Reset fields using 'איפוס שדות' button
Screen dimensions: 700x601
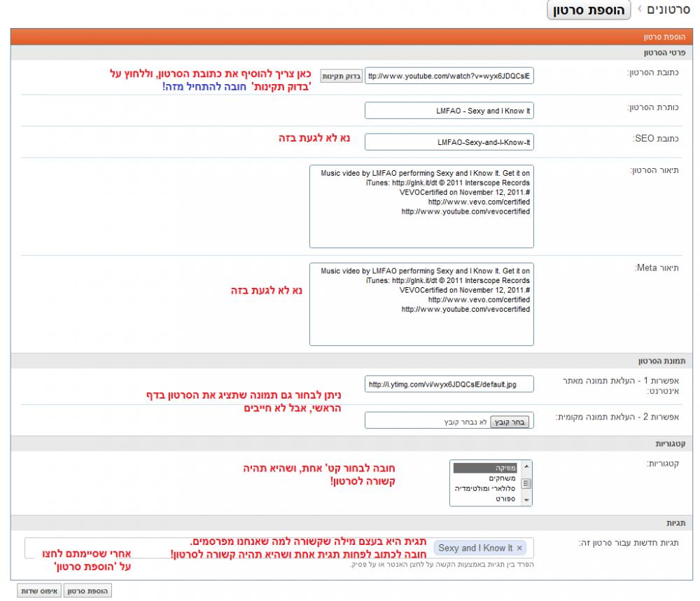[x=38, y=591]
